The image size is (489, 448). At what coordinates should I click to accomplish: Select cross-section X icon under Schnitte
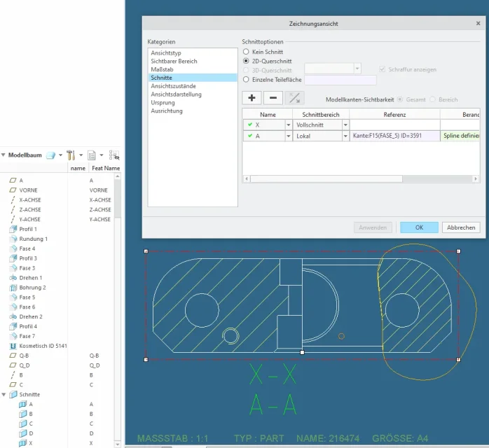coord(22,443)
